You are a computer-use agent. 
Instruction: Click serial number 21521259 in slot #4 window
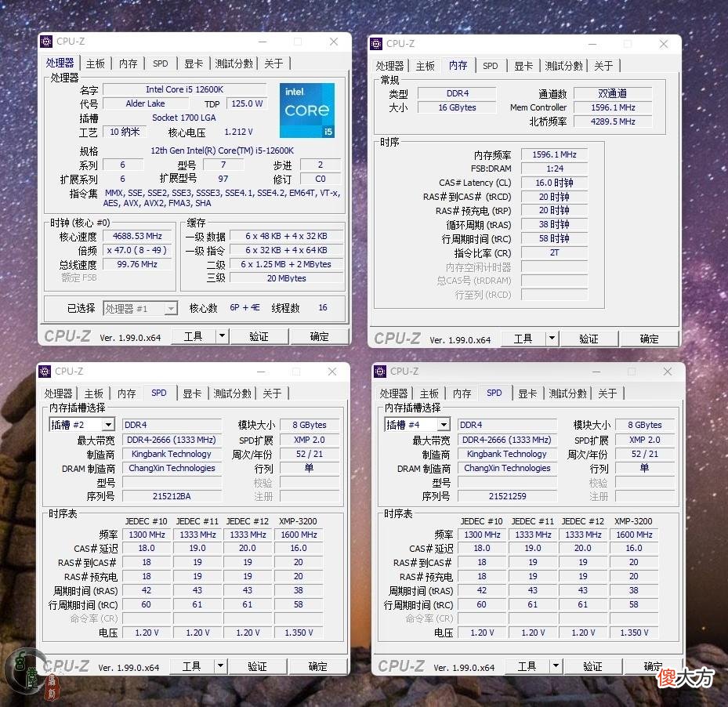click(x=507, y=496)
